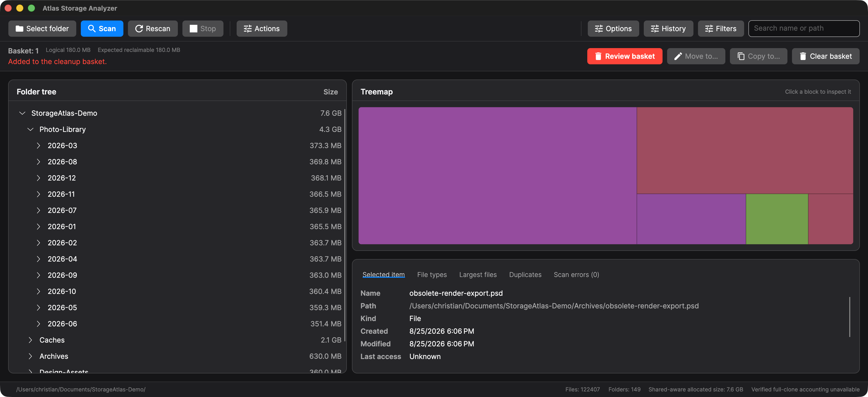Expand the 2026-06 folder chevron
This screenshot has width=868, height=397.
(x=39, y=324)
